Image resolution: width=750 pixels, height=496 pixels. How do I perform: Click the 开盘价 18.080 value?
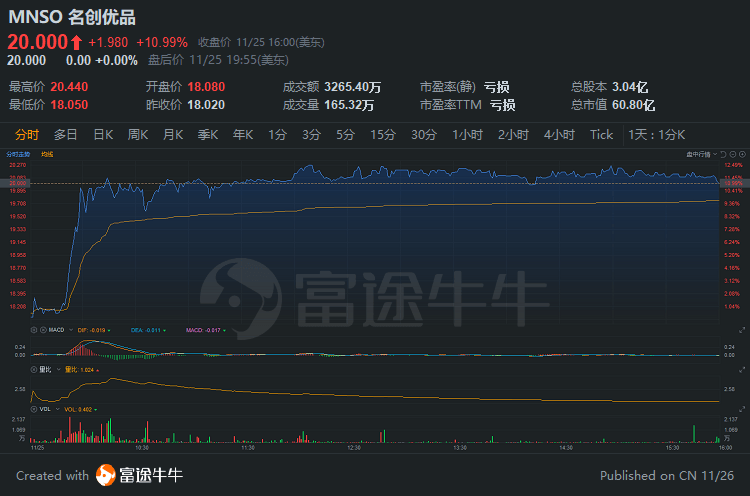point(206,87)
